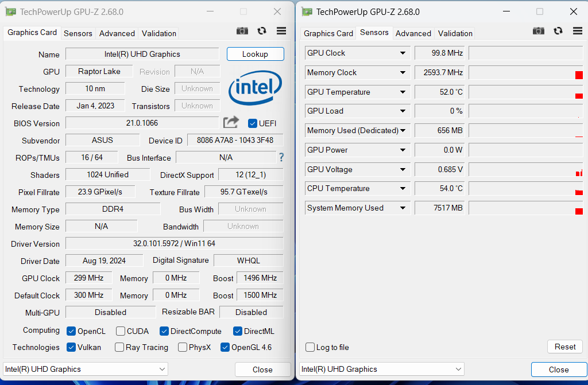Click the Boost clock value 1496 MHz
This screenshot has height=385, width=588.
[260, 278]
